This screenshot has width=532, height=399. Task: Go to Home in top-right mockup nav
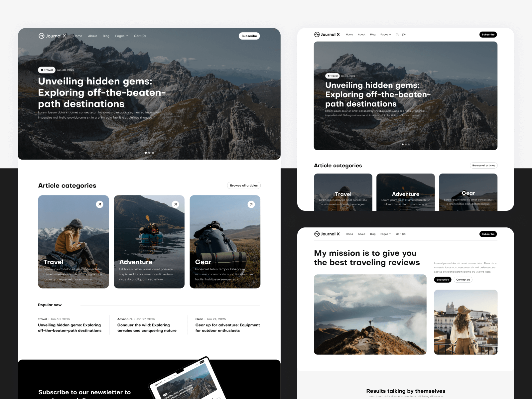(x=349, y=35)
